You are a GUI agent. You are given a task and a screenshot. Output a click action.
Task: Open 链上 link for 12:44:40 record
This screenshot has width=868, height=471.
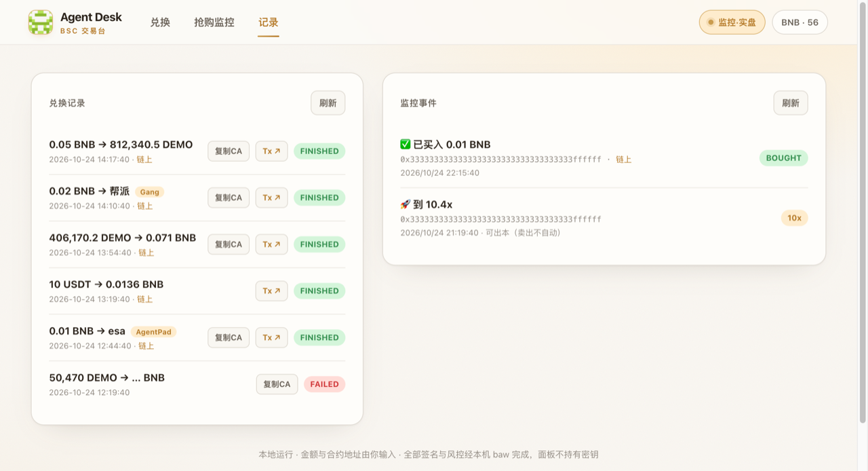click(146, 345)
